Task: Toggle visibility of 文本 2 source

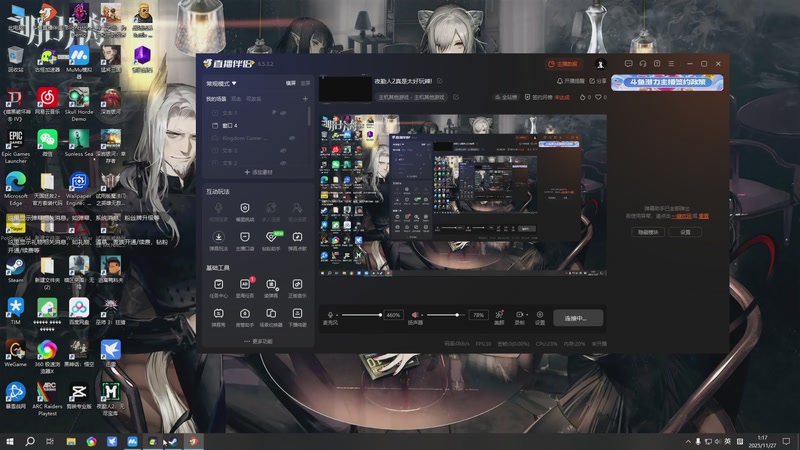Action: (x=283, y=163)
